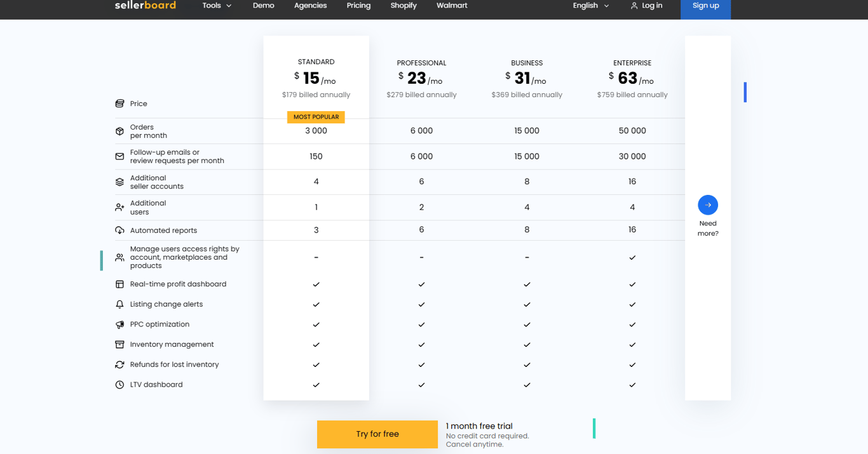Screen dimensions: 868x454
Task: Click the PPC optimization label
Action: (x=159, y=324)
